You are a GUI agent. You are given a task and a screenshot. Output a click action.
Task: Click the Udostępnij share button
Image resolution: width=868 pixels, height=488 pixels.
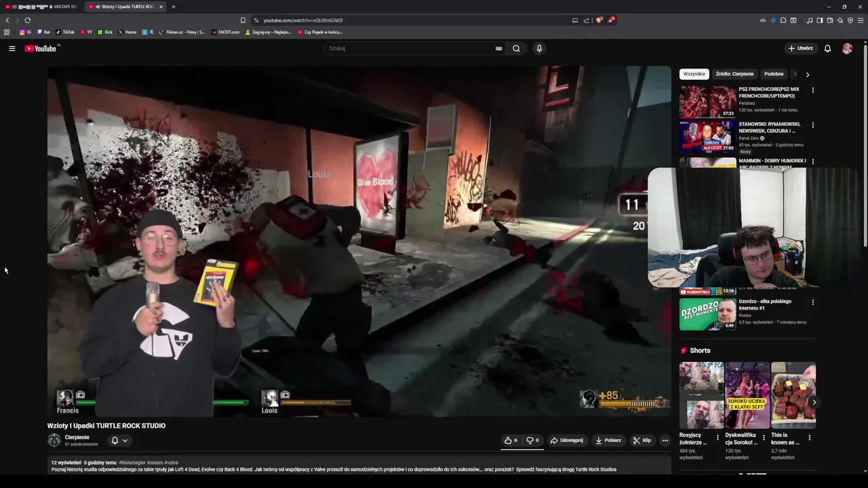tap(567, 441)
